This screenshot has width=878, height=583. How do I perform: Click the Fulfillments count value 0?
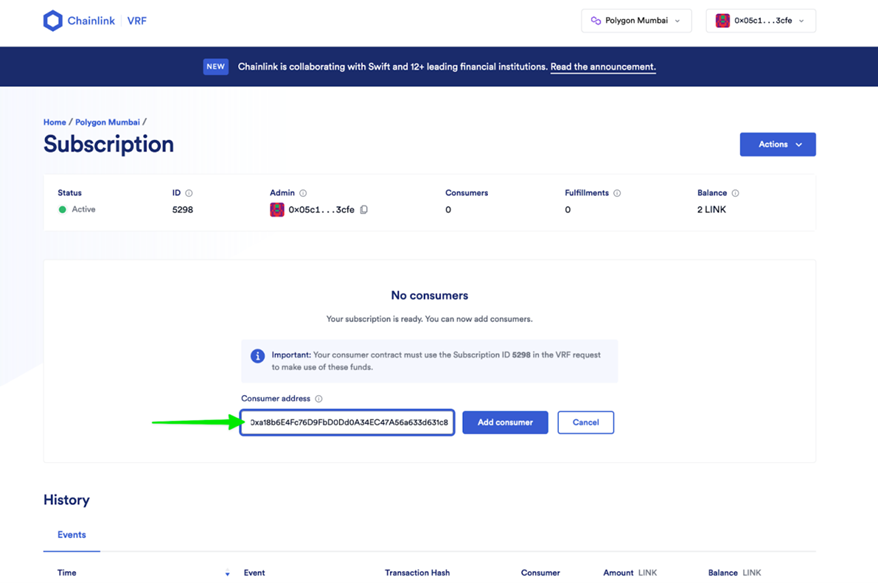[568, 209]
